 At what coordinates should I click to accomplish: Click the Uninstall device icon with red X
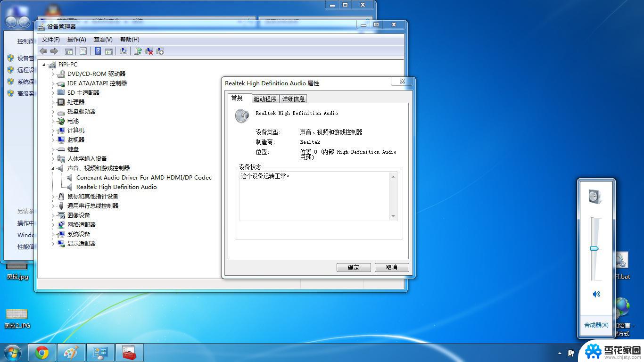click(149, 51)
